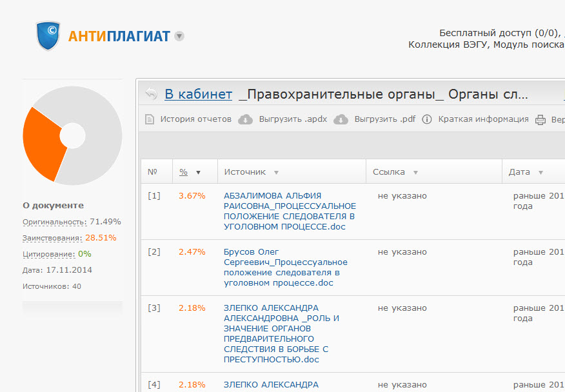Click the 2.18% value in row [3]
565x392 pixels.
[x=192, y=308]
